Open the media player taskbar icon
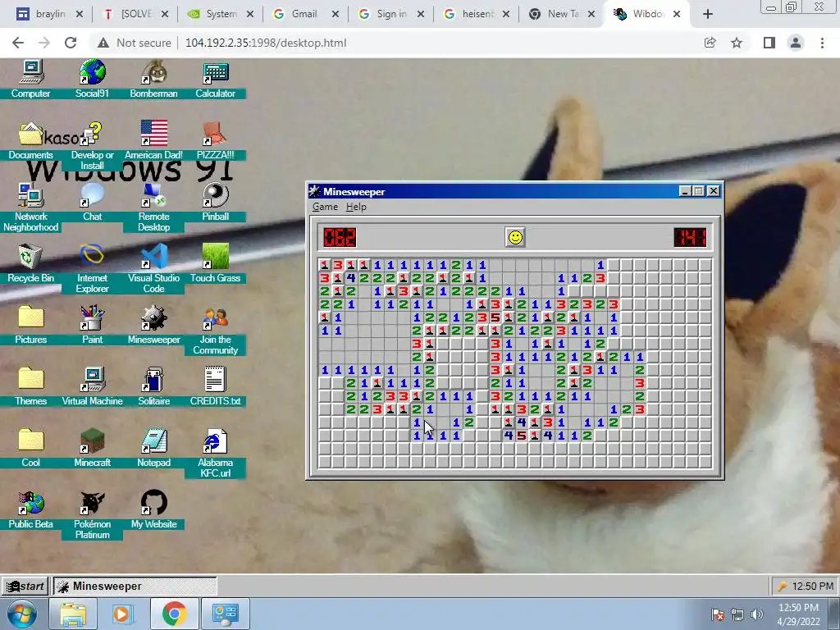 tap(123, 614)
